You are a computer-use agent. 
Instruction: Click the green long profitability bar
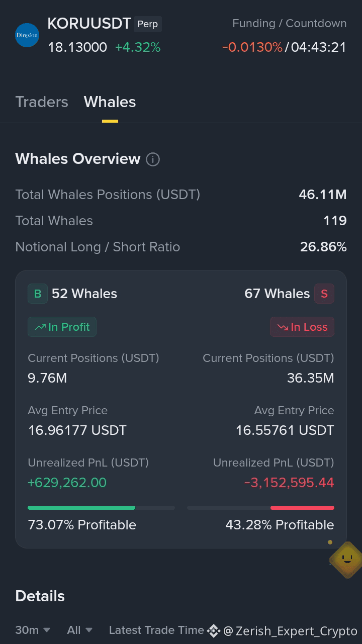(81, 508)
